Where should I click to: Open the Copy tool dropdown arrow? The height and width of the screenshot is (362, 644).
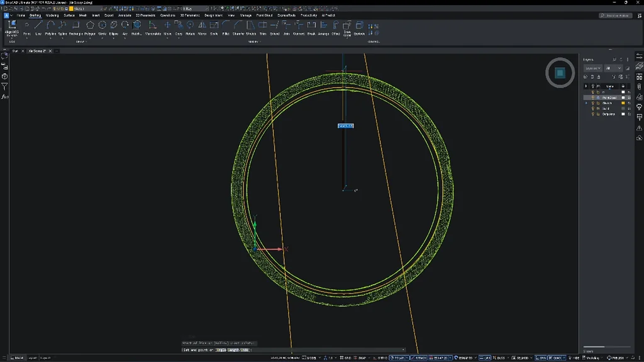pos(179,38)
